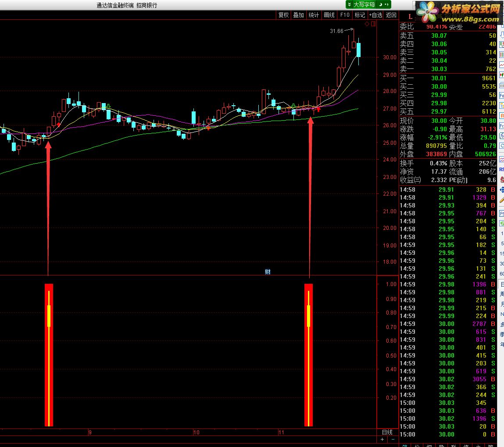Expand the input method chevron arrow

[x=350, y=4]
